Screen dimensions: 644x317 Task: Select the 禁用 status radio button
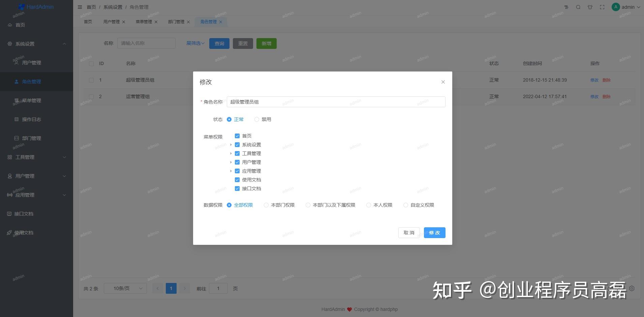(x=257, y=119)
